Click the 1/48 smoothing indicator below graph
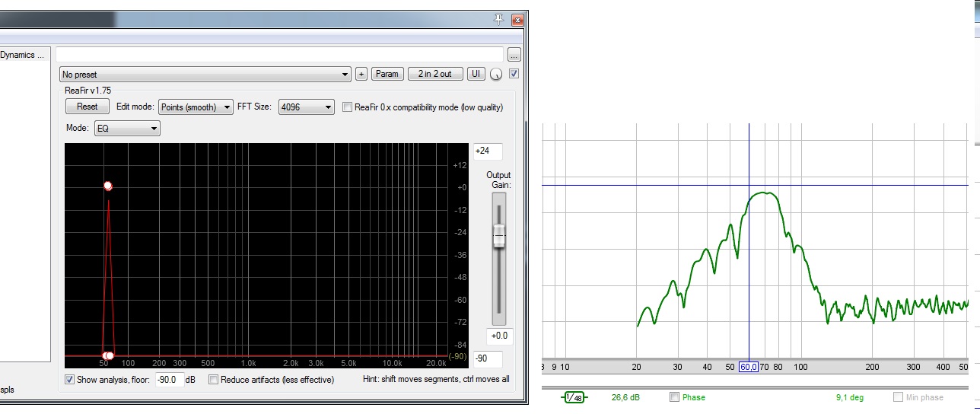This screenshot has height=414, width=980. pyautogui.click(x=574, y=397)
